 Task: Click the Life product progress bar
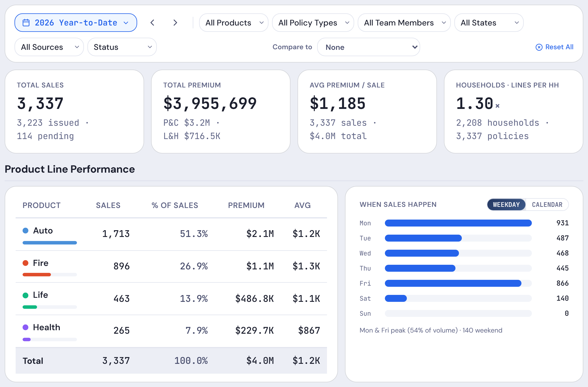(x=50, y=307)
